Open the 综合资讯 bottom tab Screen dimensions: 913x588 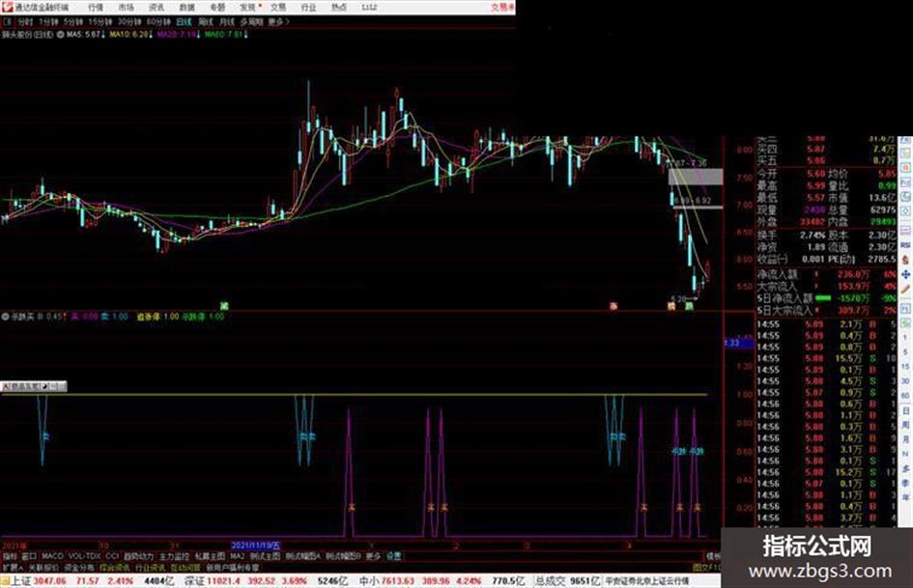click(115, 567)
